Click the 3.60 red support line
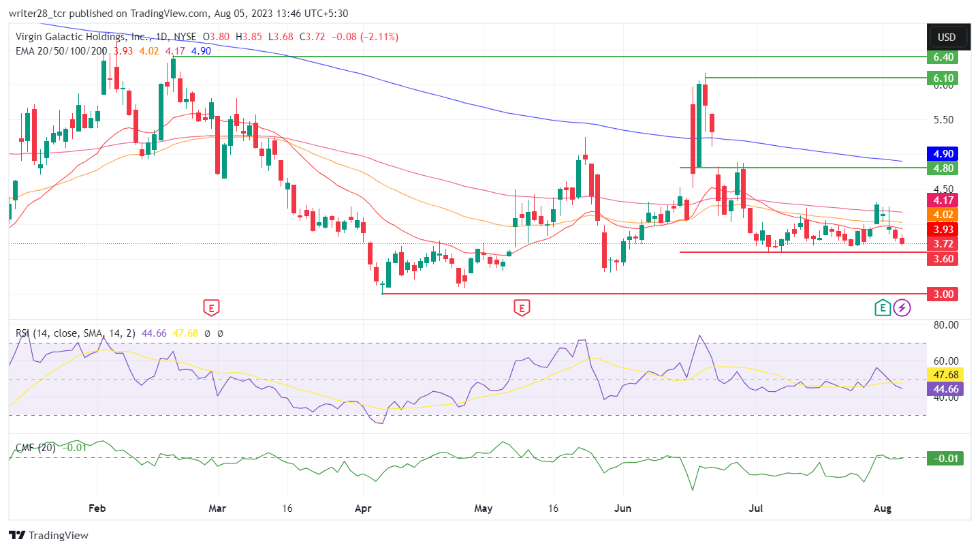The image size is (980, 550). click(803, 252)
